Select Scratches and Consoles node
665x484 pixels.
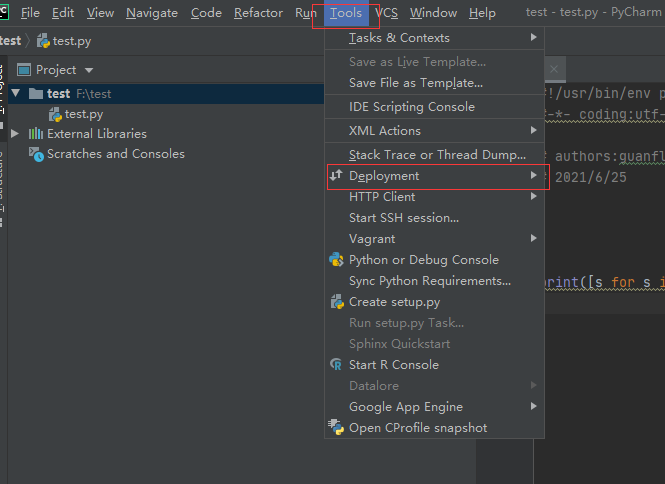pos(116,154)
